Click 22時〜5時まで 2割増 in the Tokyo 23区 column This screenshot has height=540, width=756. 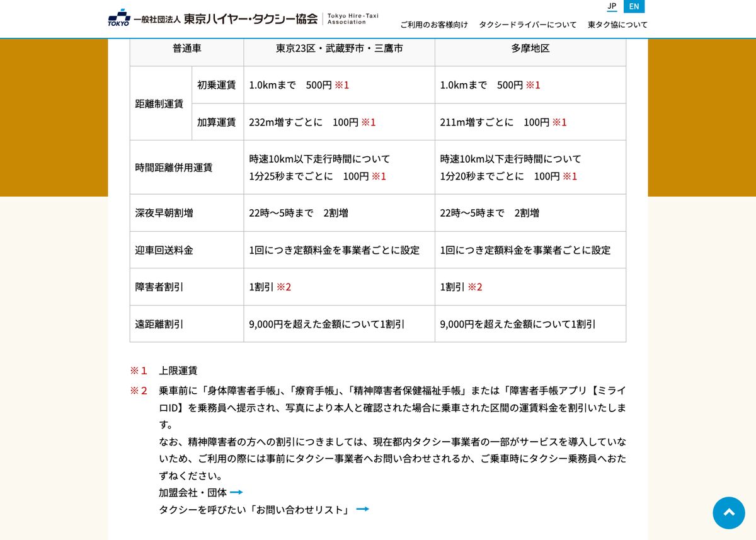(299, 213)
